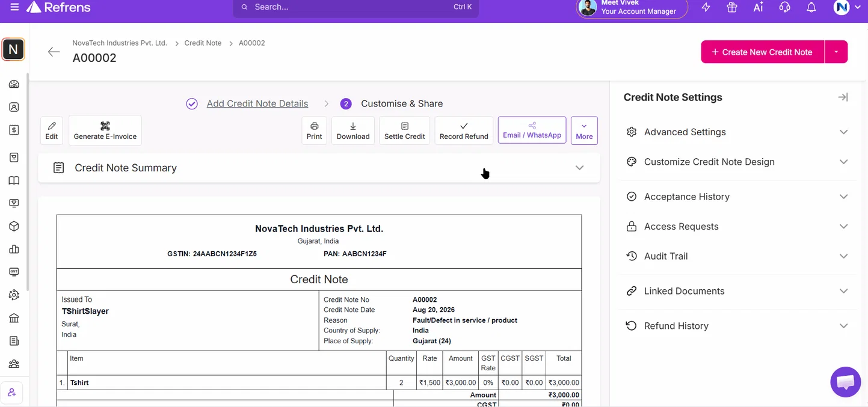Click the Meet Vivek account manager badge
This screenshot has height=407, width=868.
tap(632, 7)
